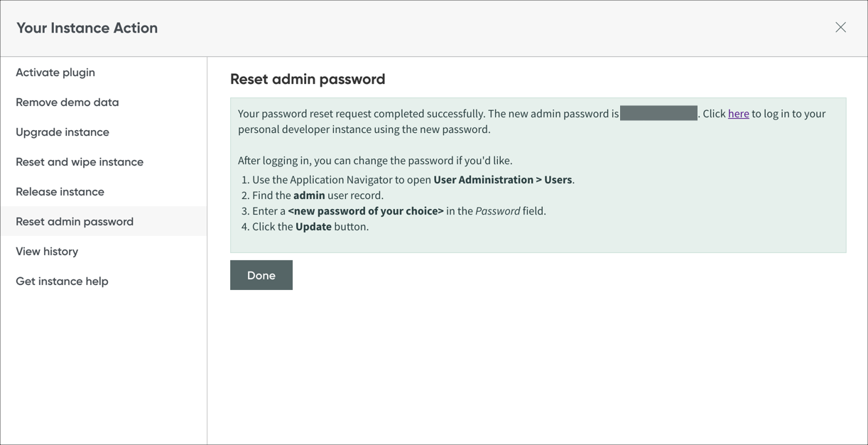
Task: Follow the login link in the message
Action: pos(738,113)
